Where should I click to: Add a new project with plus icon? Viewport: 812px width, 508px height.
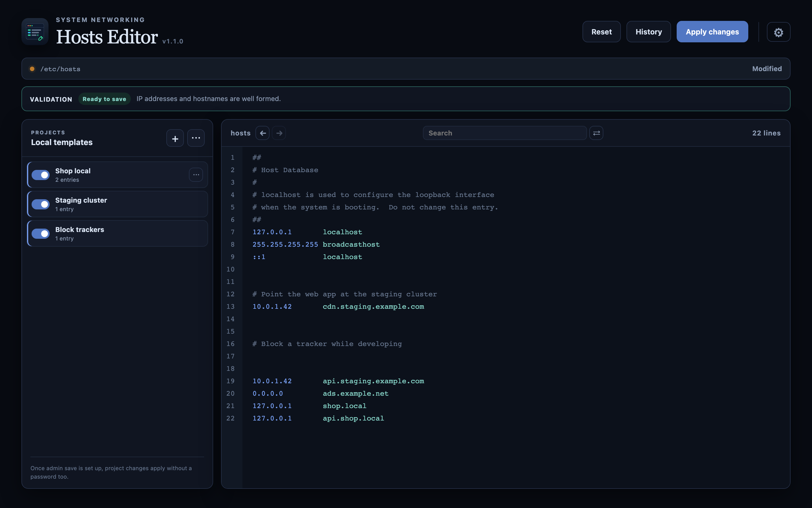click(x=175, y=138)
